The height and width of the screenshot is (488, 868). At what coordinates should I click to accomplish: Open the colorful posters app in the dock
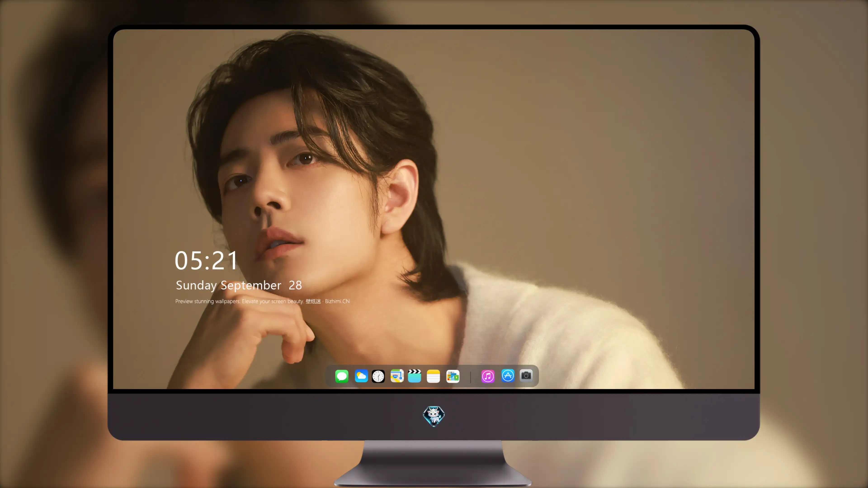pyautogui.click(x=453, y=376)
